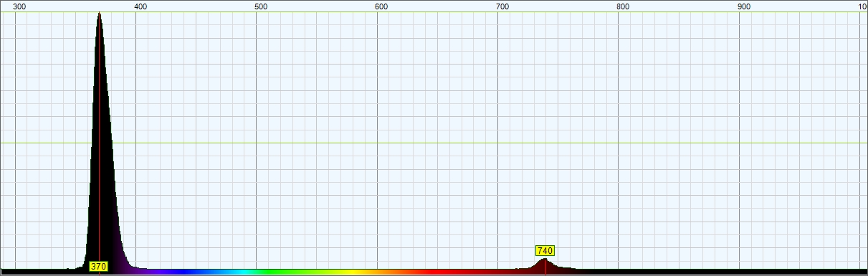Click the green horizontal line at mid-height
The height and width of the screenshot is (276, 868).
434,143
